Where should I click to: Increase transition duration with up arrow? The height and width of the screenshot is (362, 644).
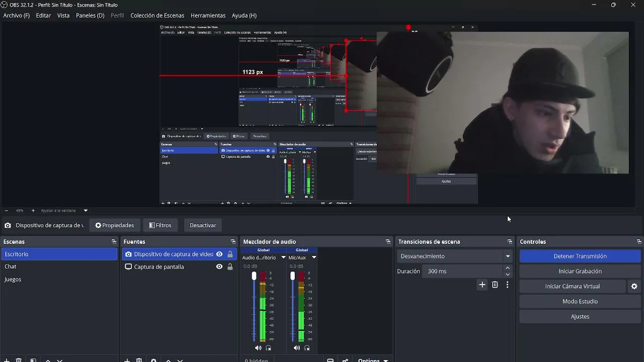tap(508, 268)
